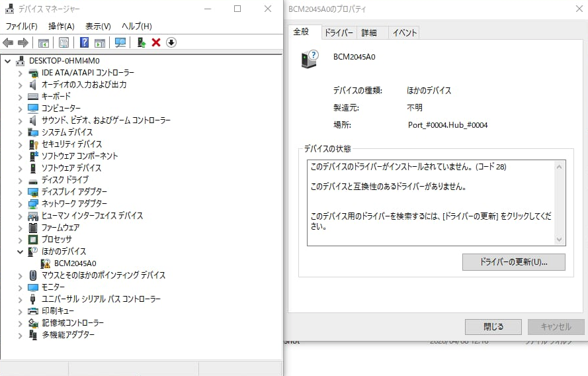Toggle the action pane toolbar icon
Image resolution: width=588 pixels, height=376 pixels.
tap(100, 43)
